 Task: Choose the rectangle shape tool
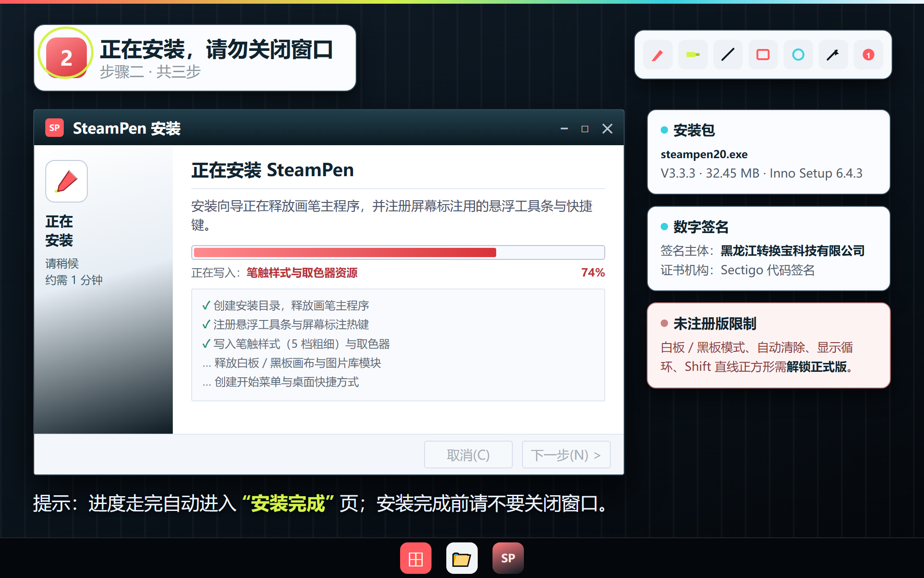click(763, 55)
